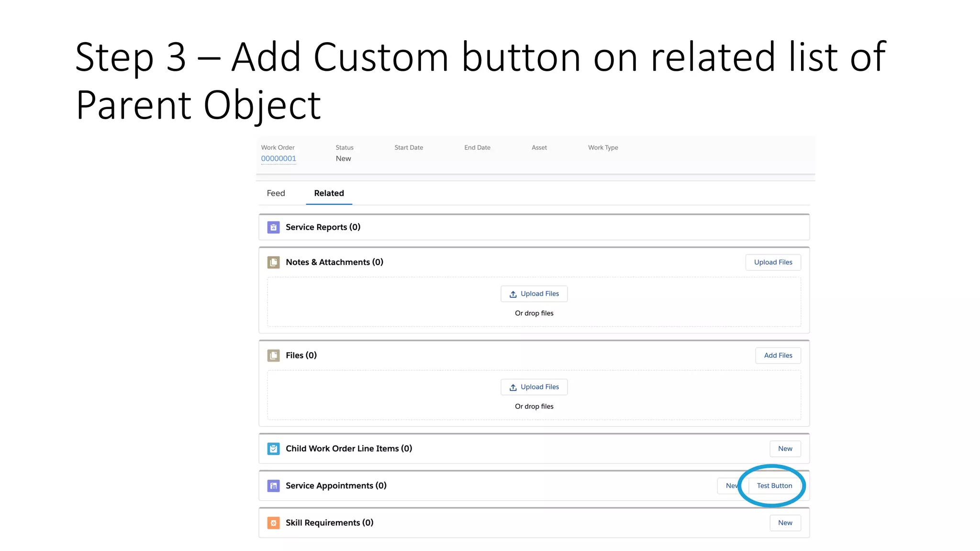Viewport: 980px width, 551px height.
Task: Click the 'End Date' field label
Action: coord(477,148)
